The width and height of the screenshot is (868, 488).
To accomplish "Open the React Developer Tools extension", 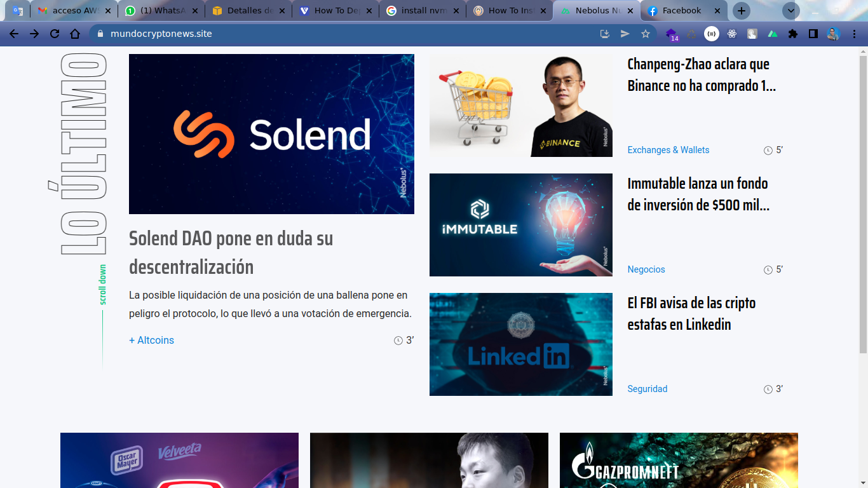I will point(732,33).
